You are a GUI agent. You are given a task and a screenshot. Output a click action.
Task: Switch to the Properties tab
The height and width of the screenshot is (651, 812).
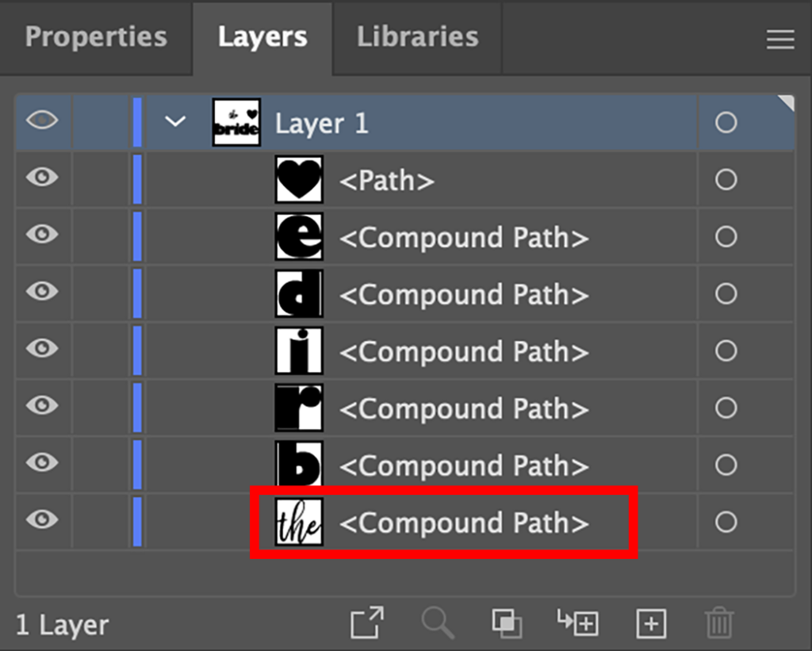[96, 37]
